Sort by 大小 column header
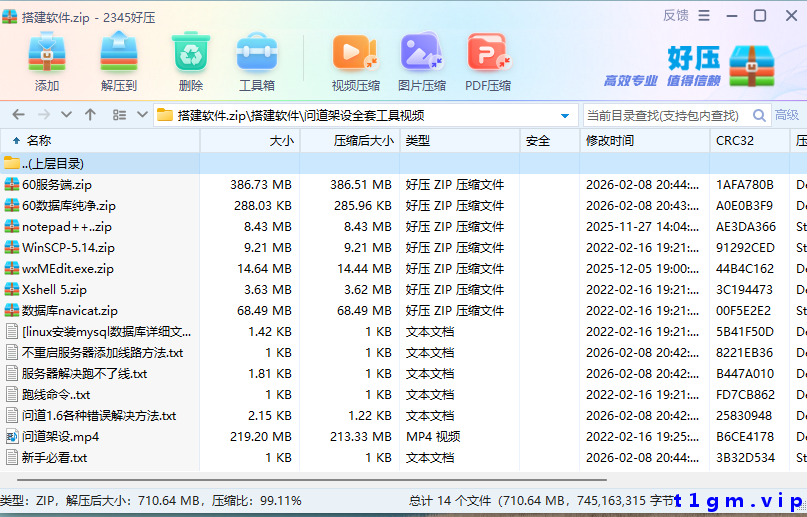807x517 pixels. coord(250,140)
